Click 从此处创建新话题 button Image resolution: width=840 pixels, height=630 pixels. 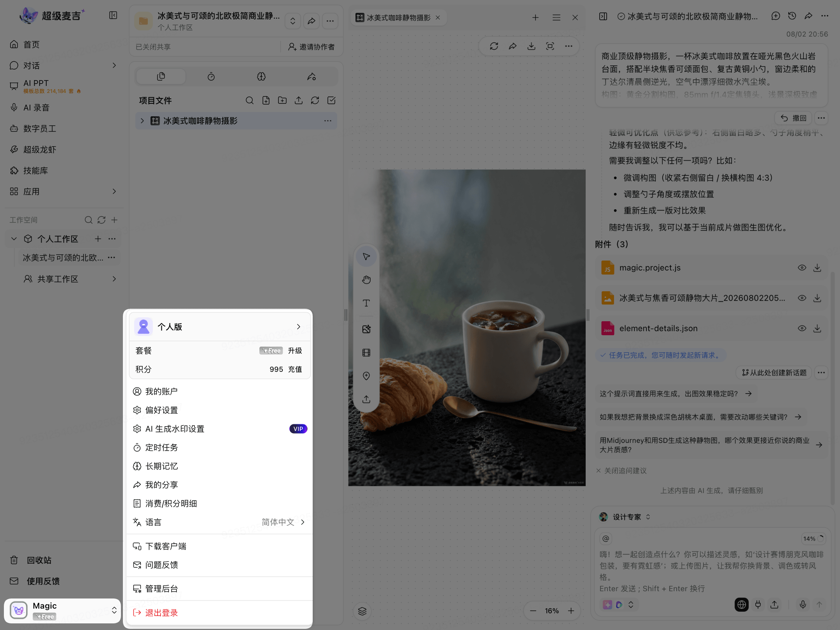774,373
